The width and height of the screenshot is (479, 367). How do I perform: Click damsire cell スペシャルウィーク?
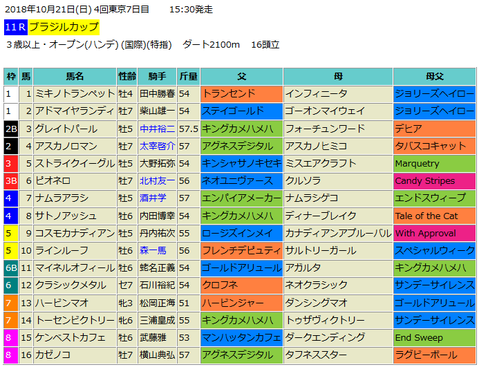434,250
